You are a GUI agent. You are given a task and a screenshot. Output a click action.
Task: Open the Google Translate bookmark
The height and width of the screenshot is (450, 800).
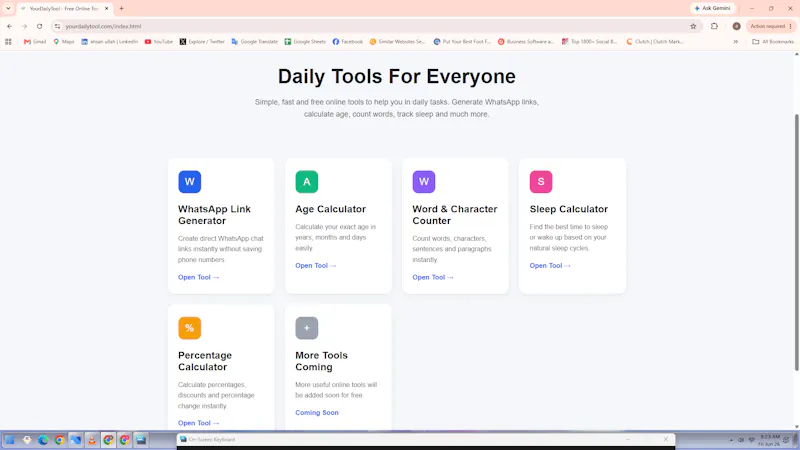(255, 42)
